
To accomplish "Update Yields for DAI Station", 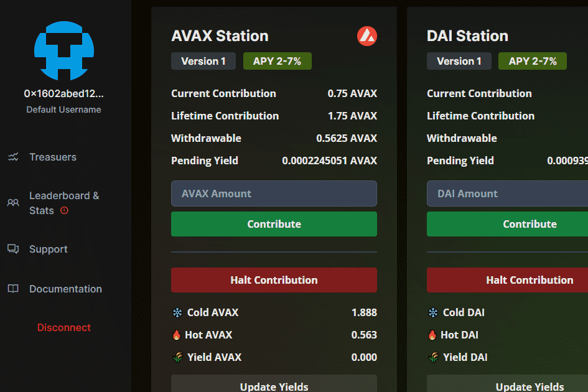I will 507,384.
